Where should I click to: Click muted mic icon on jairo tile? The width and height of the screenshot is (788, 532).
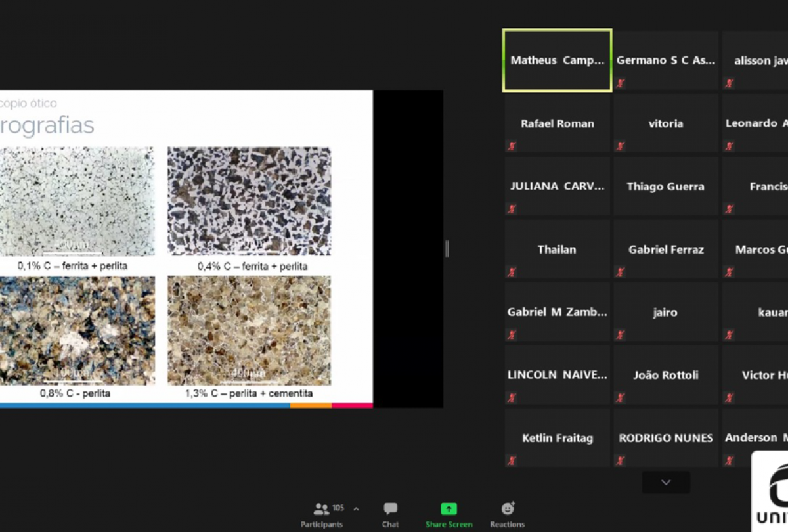(x=621, y=335)
